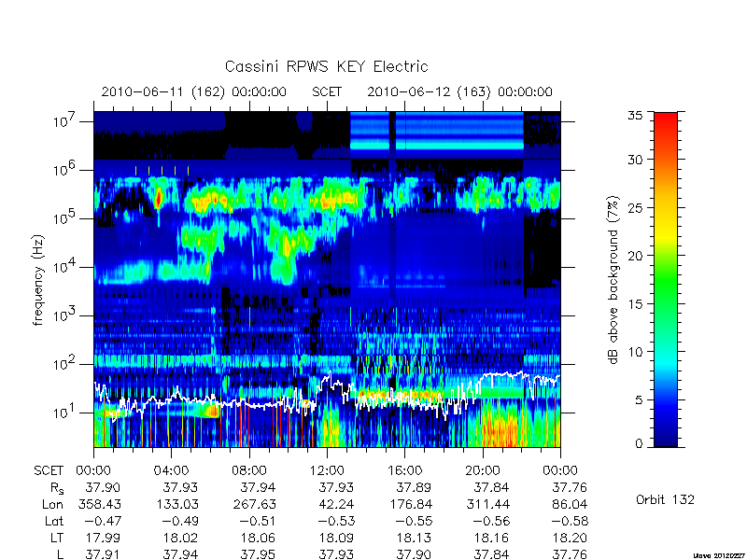Click the 5 value on the color bar scale
The width and height of the screenshot is (747, 560).
pyautogui.click(x=640, y=400)
